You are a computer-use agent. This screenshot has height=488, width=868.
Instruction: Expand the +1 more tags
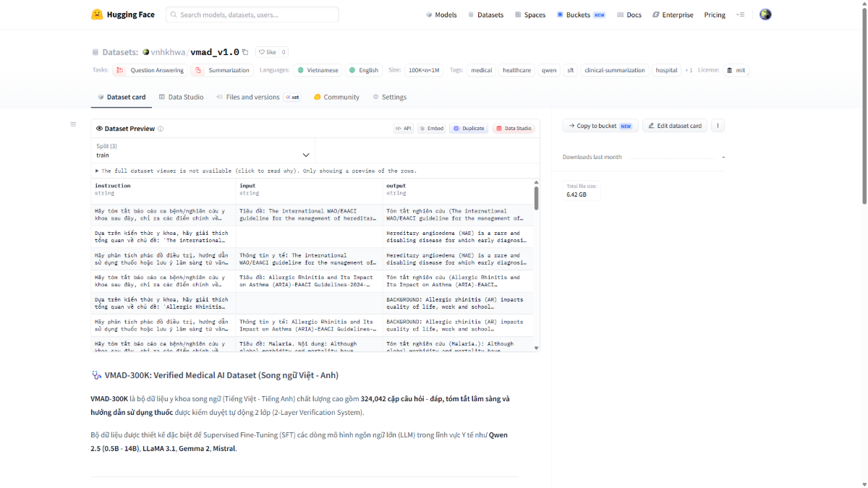(x=689, y=70)
